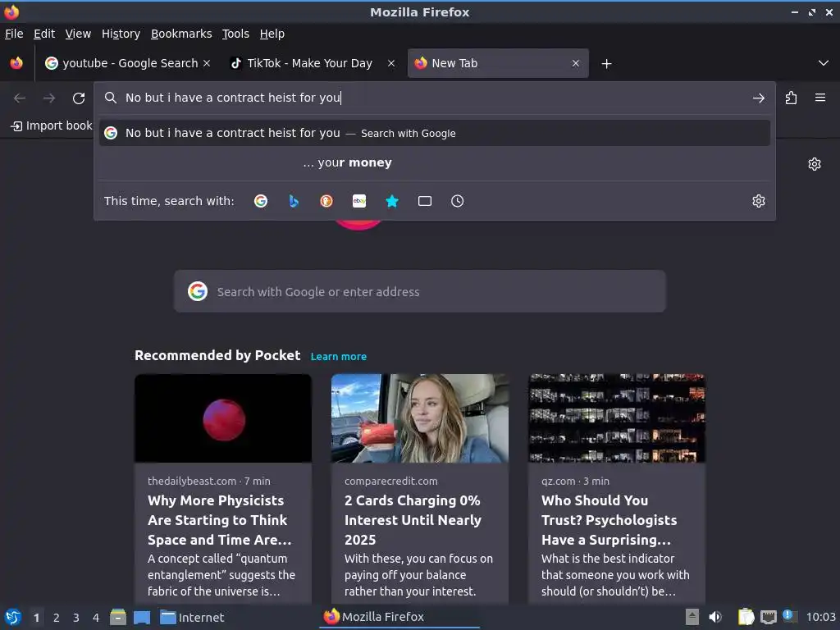Open the volume speaker tray icon
Viewport: 840px width, 630px height.
pyautogui.click(x=715, y=617)
